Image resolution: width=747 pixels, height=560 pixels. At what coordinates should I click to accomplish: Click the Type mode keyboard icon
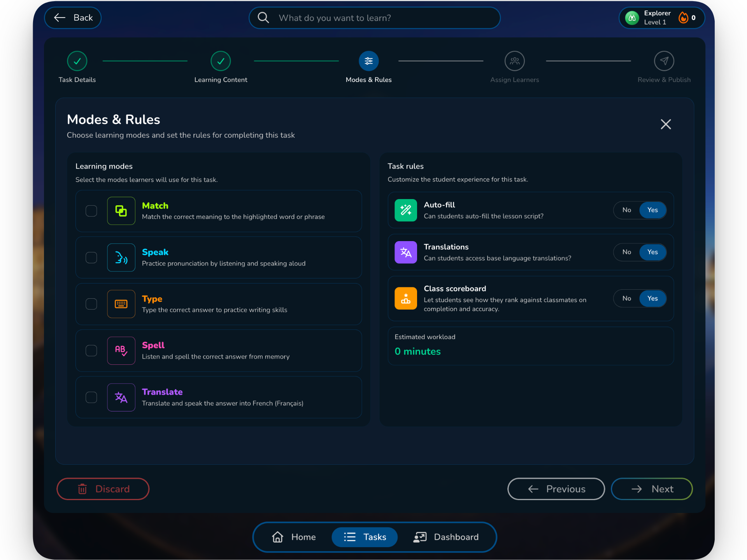(121, 304)
